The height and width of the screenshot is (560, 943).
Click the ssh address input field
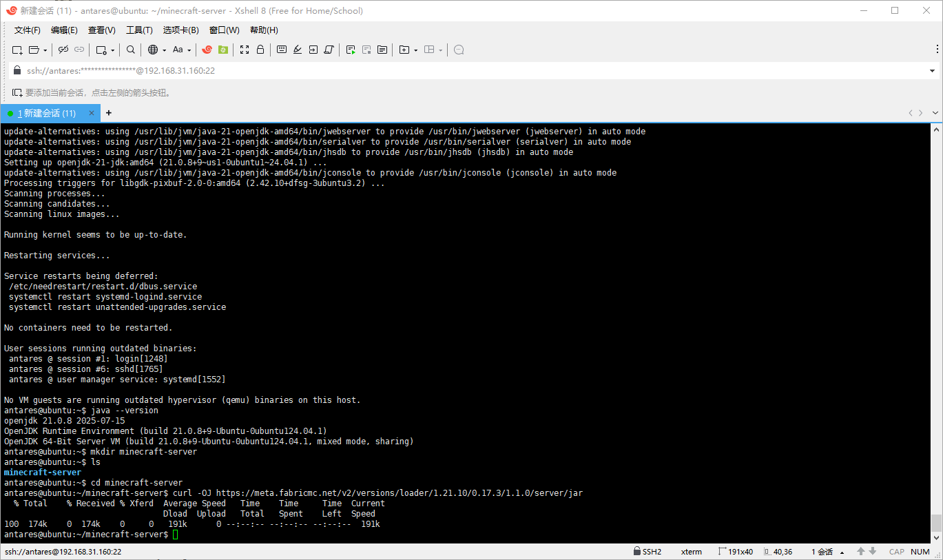(413, 70)
